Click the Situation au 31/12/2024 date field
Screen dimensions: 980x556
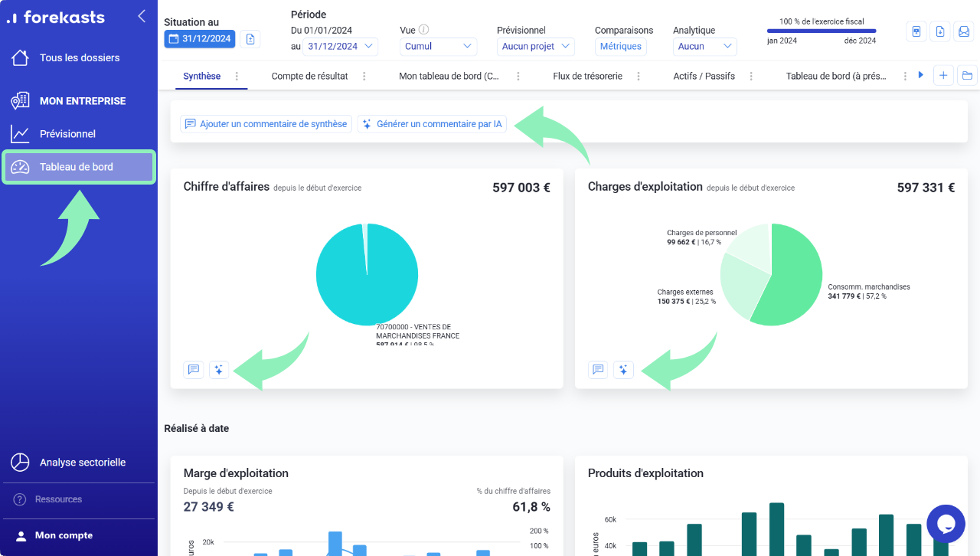(x=200, y=39)
